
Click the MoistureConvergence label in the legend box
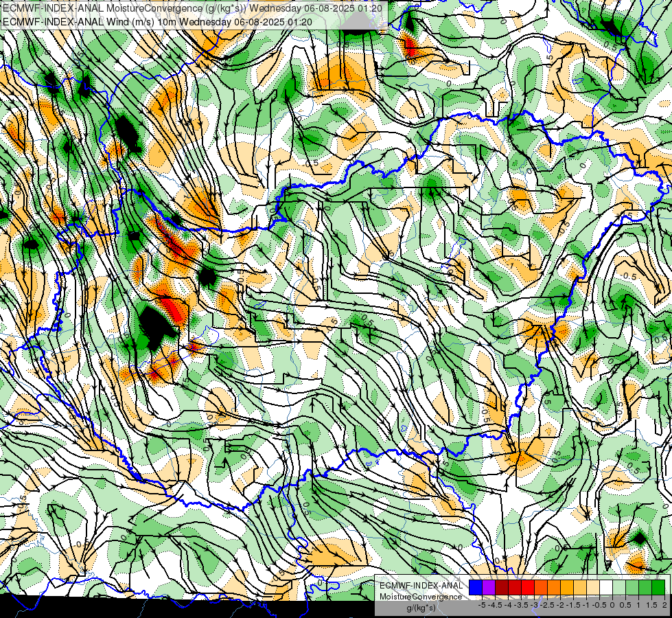click(x=421, y=597)
